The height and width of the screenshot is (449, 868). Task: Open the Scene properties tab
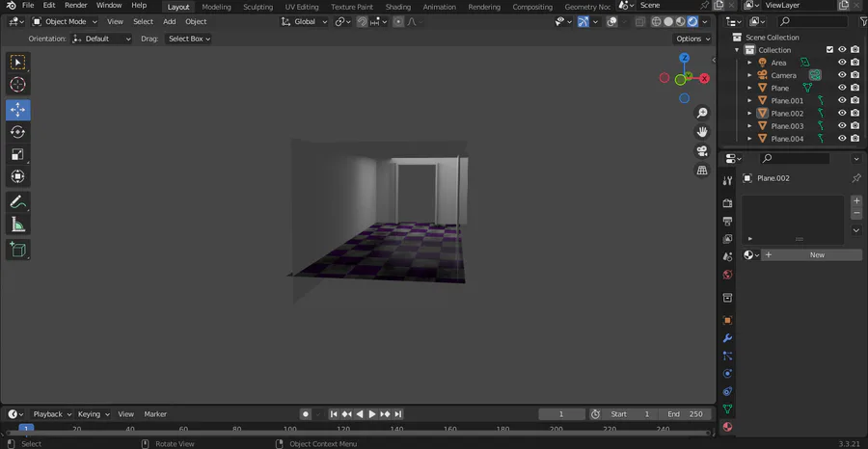click(727, 256)
